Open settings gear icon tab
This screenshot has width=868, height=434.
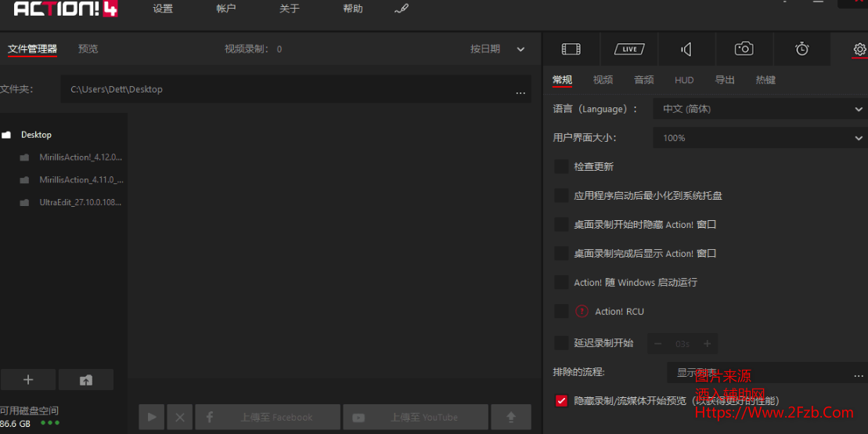[x=859, y=49]
